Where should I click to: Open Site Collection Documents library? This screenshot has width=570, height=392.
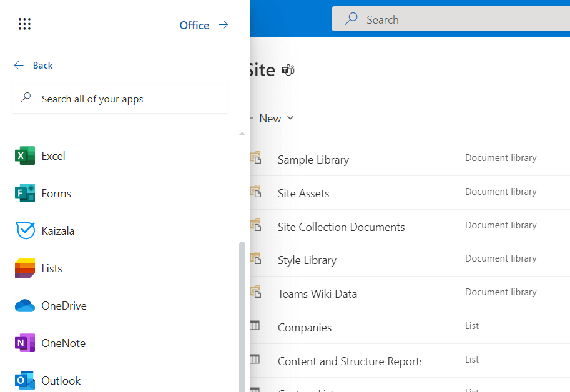tap(342, 227)
